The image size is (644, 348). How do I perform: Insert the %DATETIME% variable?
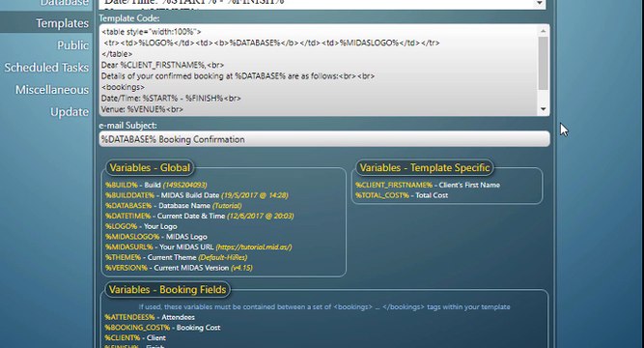tap(128, 216)
